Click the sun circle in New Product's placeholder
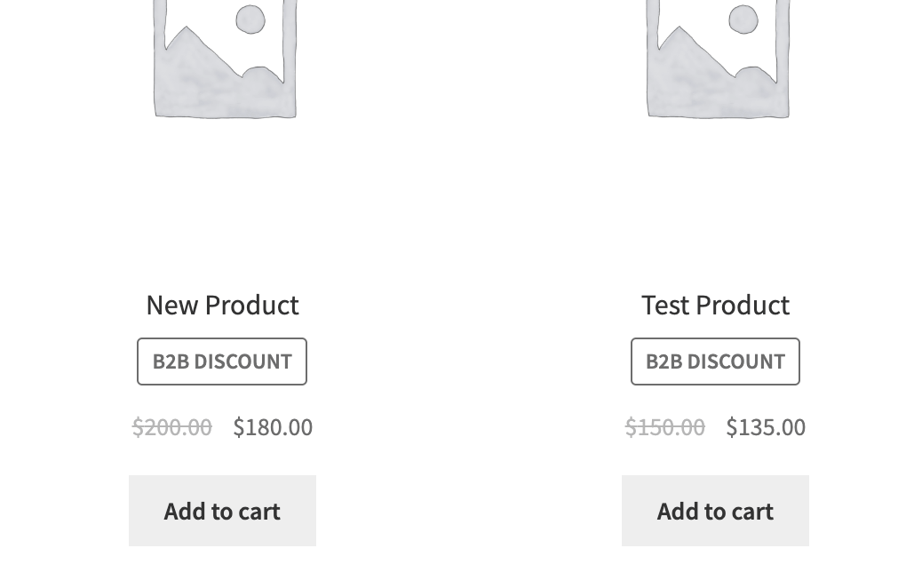This screenshot has height=588, width=906. click(250, 20)
